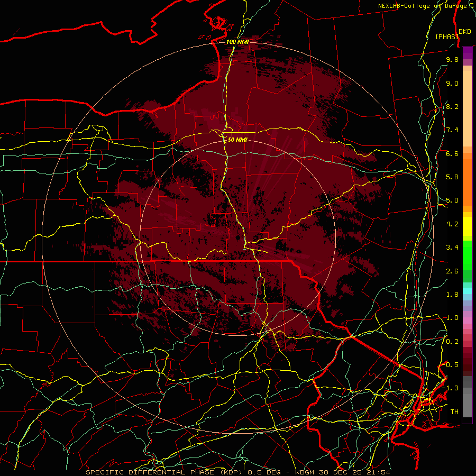
Task: Click the SPECIFIC DIFFERENTIAL PHASE (KDP) caption
Action: pos(165,472)
